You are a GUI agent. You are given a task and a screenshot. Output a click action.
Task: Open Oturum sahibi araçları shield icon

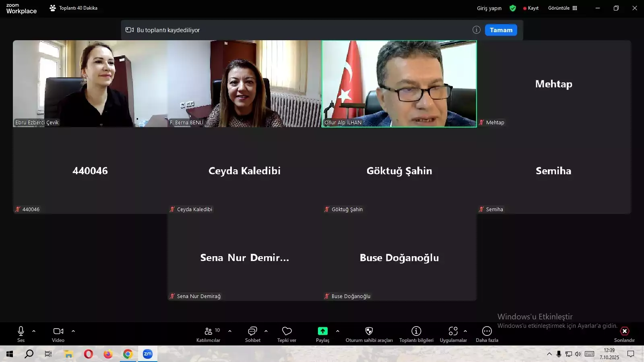click(x=369, y=334)
